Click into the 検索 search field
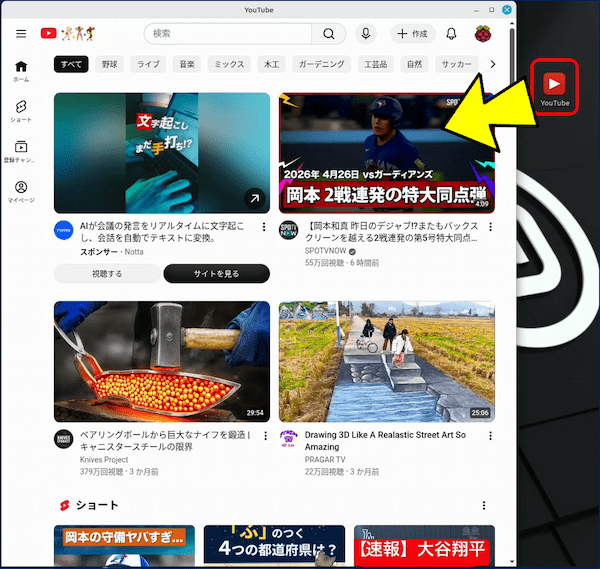Image resolution: width=600 pixels, height=569 pixels. [x=230, y=34]
